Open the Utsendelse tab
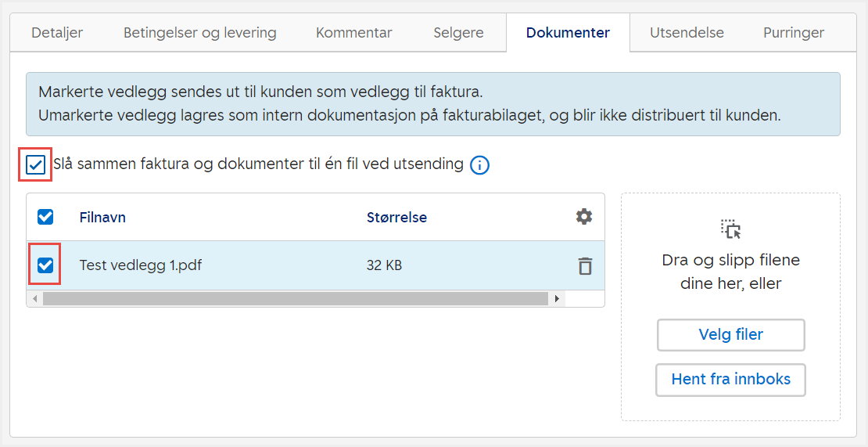The height and width of the screenshot is (447, 868). click(x=687, y=33)
